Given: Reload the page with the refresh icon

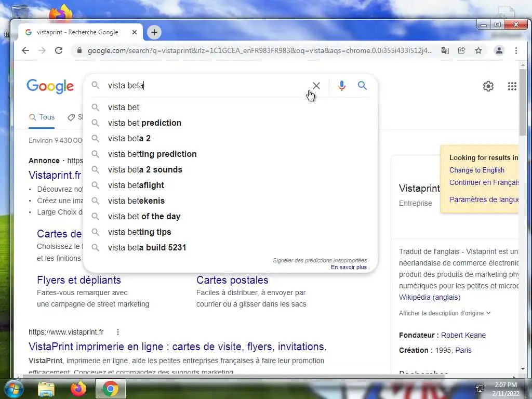Looking at the screenshot, I should pyautogui.click(x=59, y=50).
